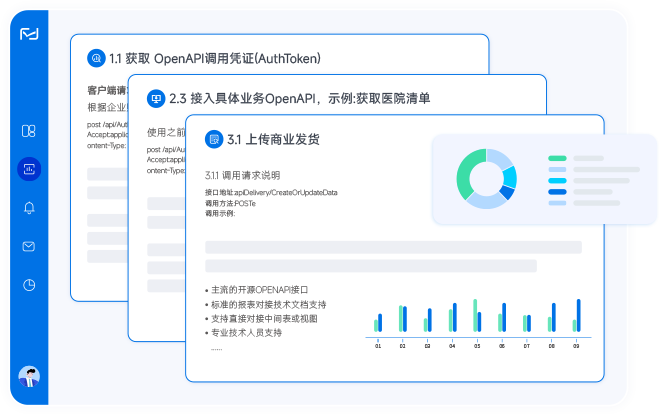Viewport: 659px width, 414px height.
Task: Select the highlighted API scan icon in sidebar
Action: tap(29, 169)
